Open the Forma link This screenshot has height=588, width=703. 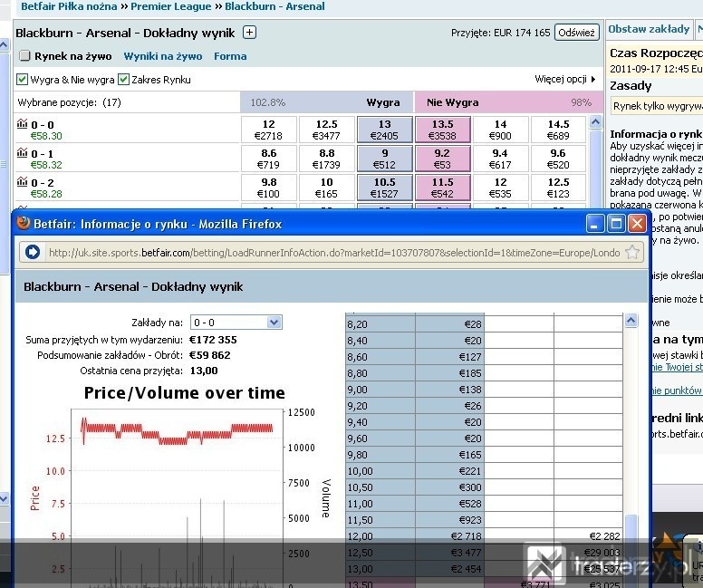point(230,56)
